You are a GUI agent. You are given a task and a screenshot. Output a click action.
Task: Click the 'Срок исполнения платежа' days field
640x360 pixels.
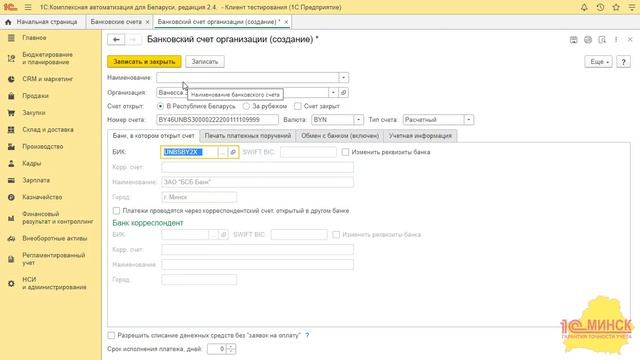pos(217,349)
